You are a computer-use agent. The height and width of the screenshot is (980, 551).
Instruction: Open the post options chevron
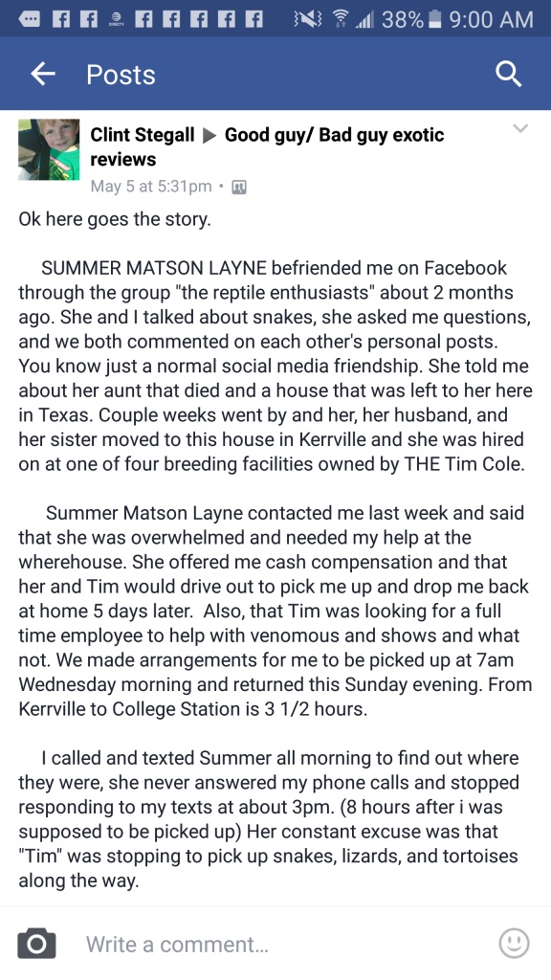519,129
